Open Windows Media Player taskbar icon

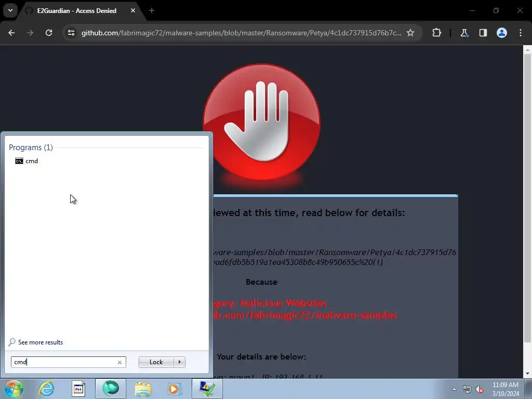pyautogui.click(x=175, y=389)
